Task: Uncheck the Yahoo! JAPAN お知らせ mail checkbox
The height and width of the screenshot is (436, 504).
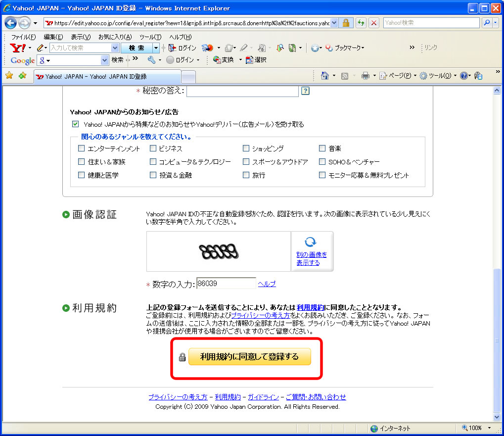Action: (x=76, y=124)
